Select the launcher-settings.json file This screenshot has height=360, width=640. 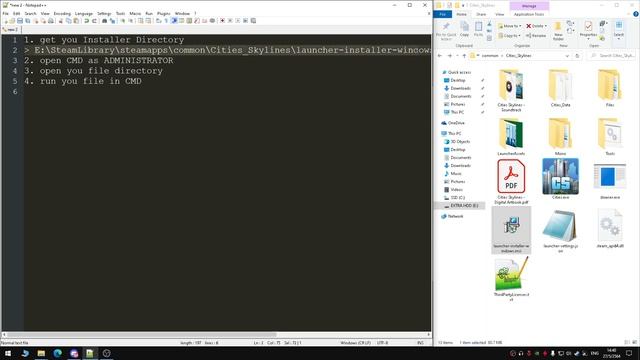point(560,231)
